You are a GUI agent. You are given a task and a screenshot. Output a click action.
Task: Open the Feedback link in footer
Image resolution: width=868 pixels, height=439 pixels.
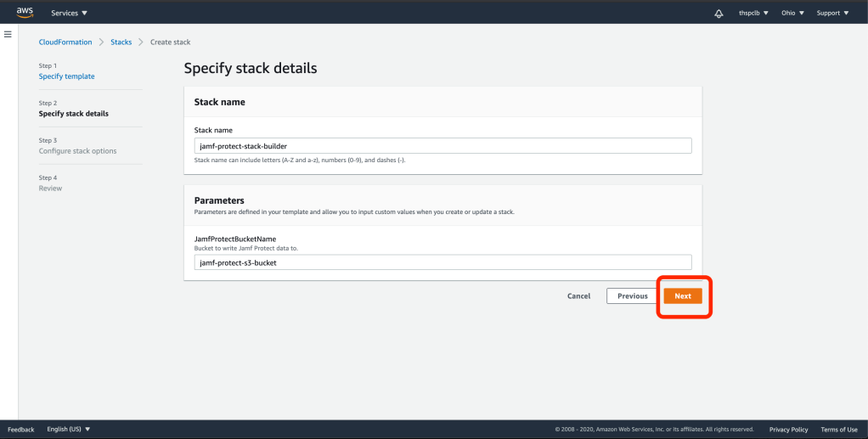(x=21, y=430)
